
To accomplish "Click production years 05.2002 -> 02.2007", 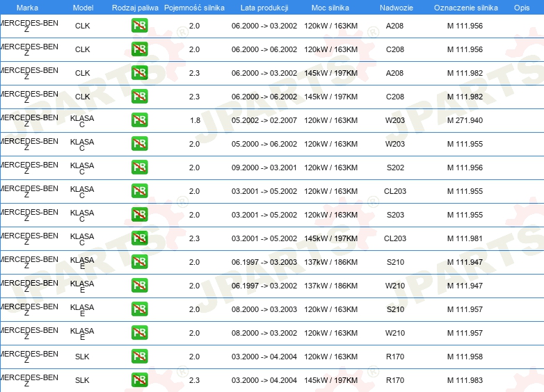I will tap(264, 120).
